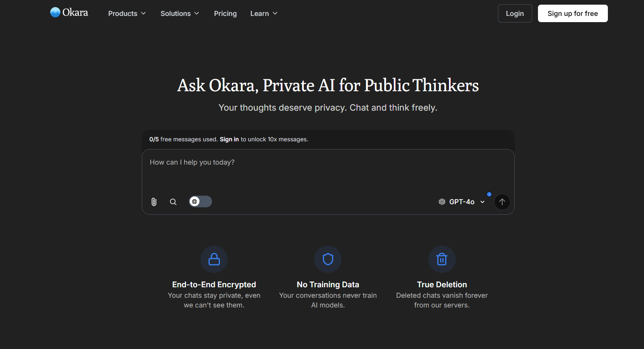
Task: Click the Sign in link
Action: point(229,139)
